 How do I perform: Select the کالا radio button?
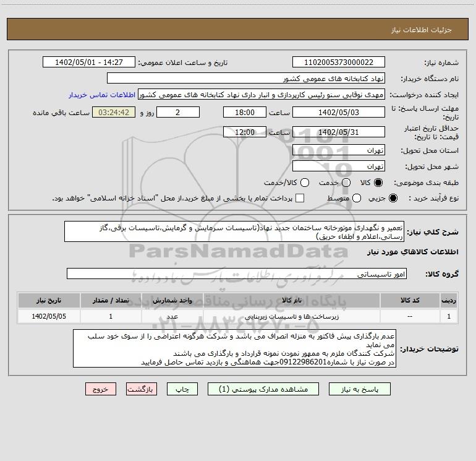[378, 183]
